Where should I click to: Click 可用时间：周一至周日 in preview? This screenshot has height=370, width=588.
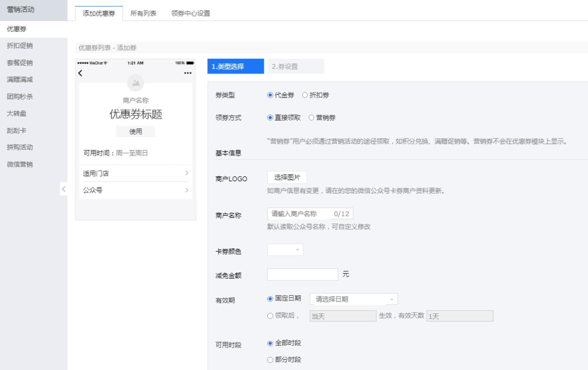(115, 153)
